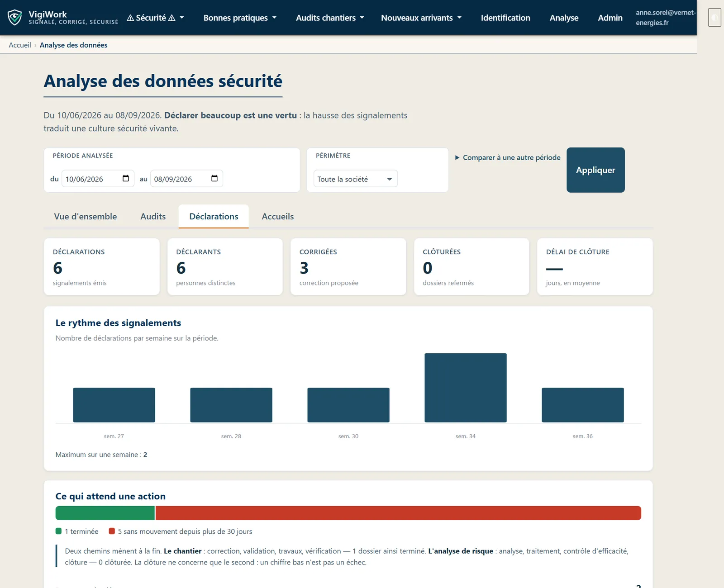Click the anne.sorel@vernet-energies.fr account text
724x588 pixels.
666,18
